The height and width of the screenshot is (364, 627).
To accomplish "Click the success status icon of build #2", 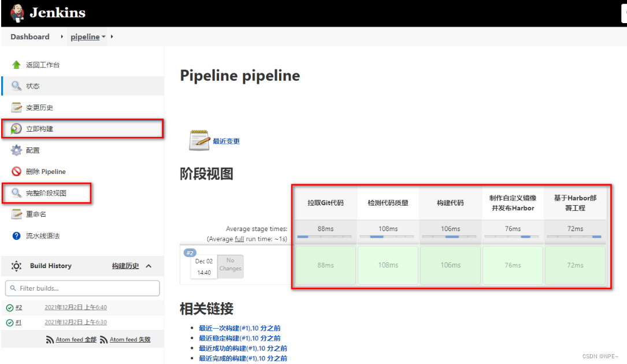I will click(10, 307).
